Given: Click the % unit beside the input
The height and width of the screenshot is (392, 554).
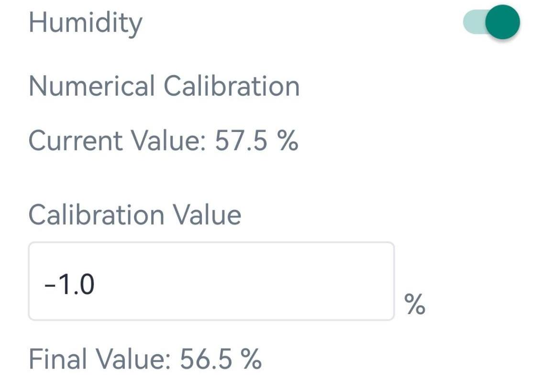Looking at the screenshot, I should pyautogui.click(x=414, y=305).
